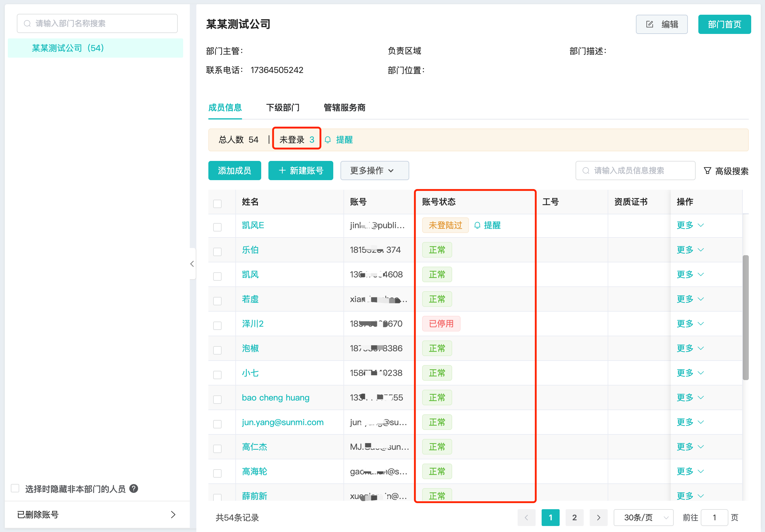Open 更多 menu for 高海轮
This screenshot has width=765, height=532.
coord(690,472)
